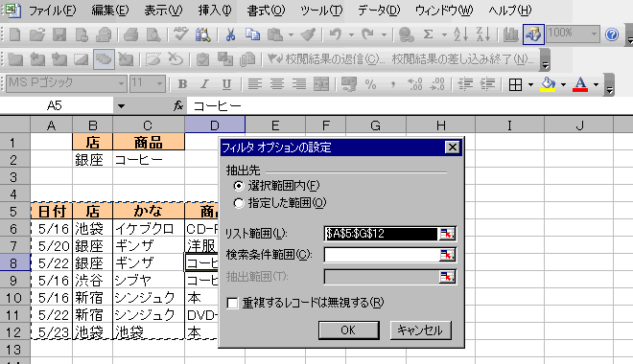
Task: Open the ツール menu
Action: point(321,11)
